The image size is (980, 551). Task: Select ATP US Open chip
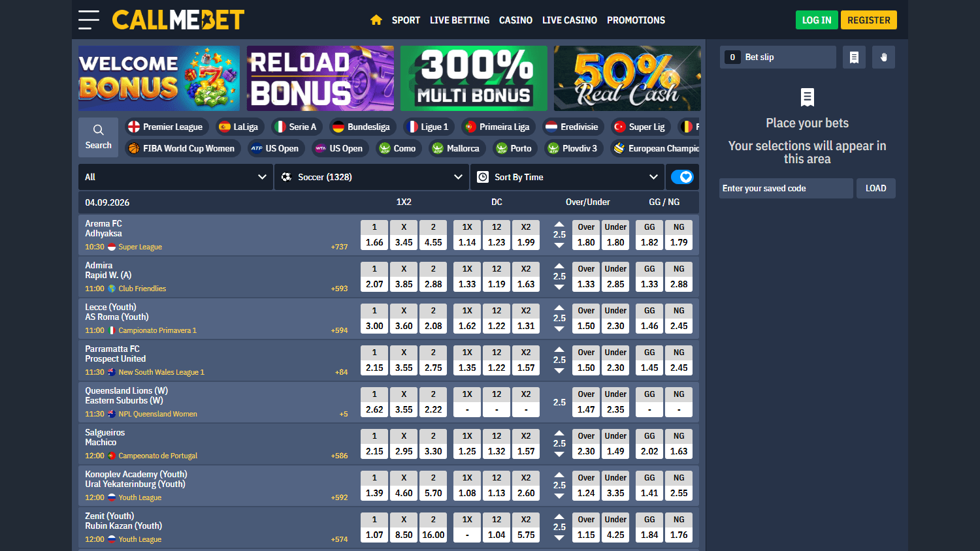coord(276,148)
